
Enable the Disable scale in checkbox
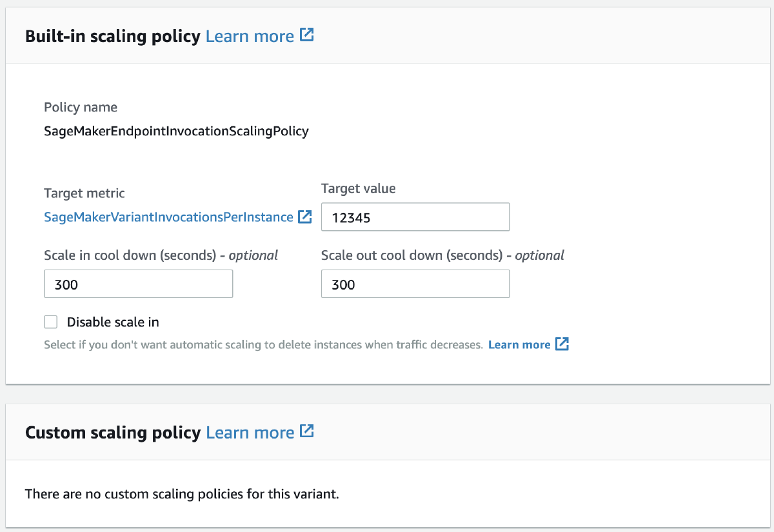click(x=51, y=322)
